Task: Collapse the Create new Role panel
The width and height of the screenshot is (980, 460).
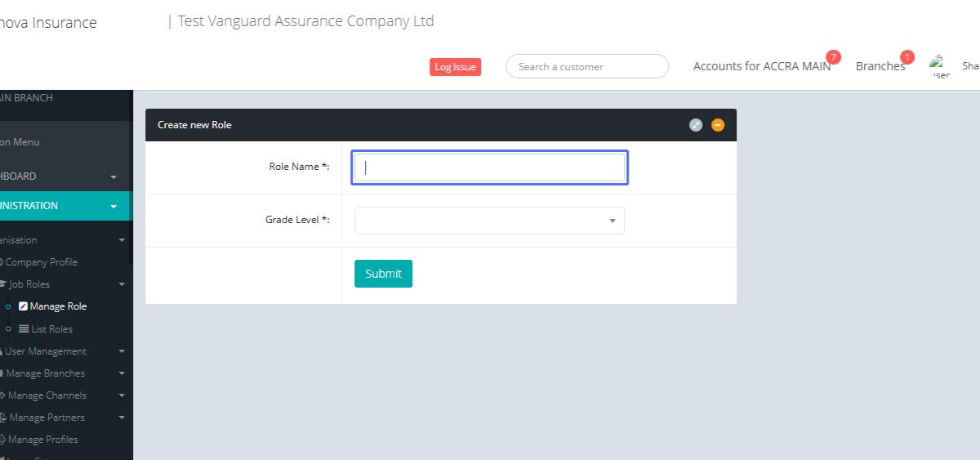Action: [718, 125]
